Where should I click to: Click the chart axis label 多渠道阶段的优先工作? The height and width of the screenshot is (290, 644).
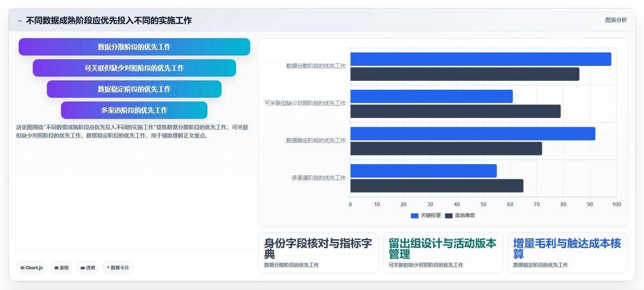(318, 178)
